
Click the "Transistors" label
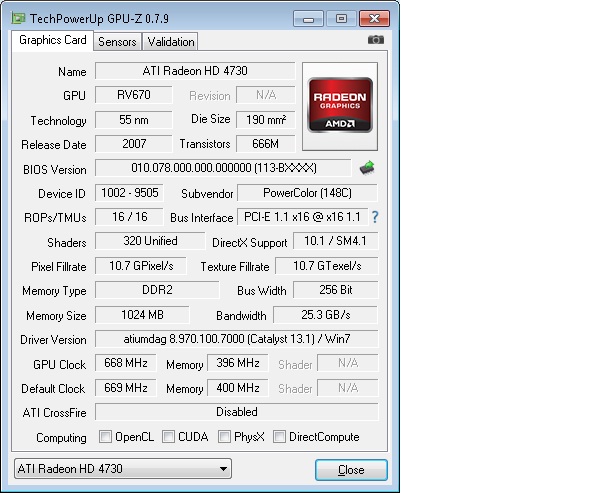(205, 144)
